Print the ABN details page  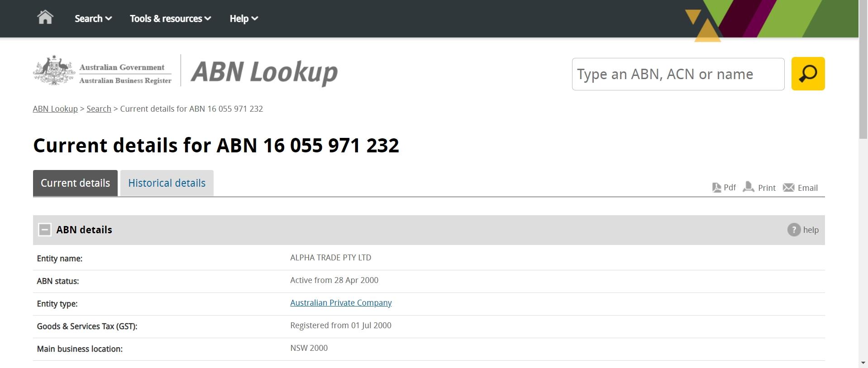759,188
